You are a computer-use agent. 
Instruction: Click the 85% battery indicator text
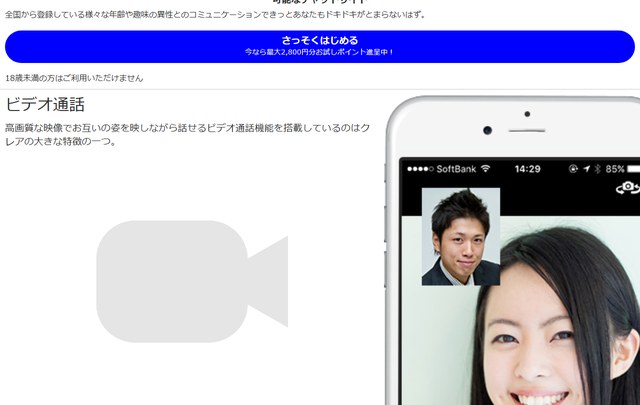coord(615,169)
